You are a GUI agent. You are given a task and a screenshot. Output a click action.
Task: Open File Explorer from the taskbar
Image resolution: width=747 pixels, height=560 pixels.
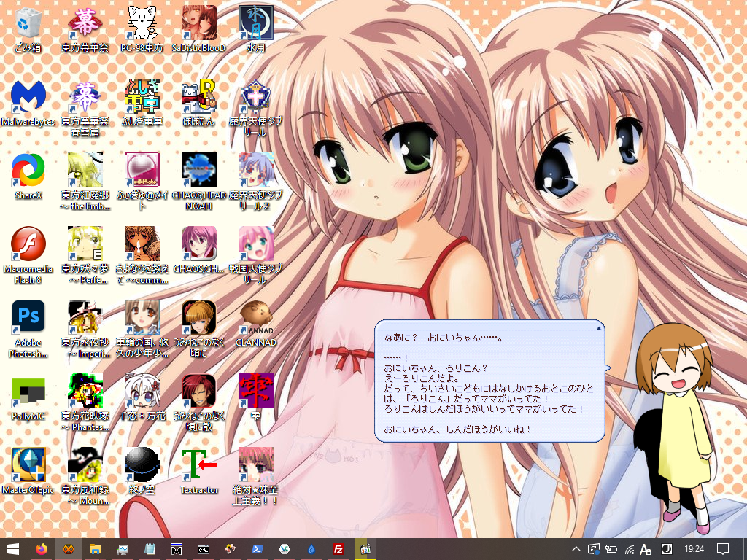(x=96, y=549)
